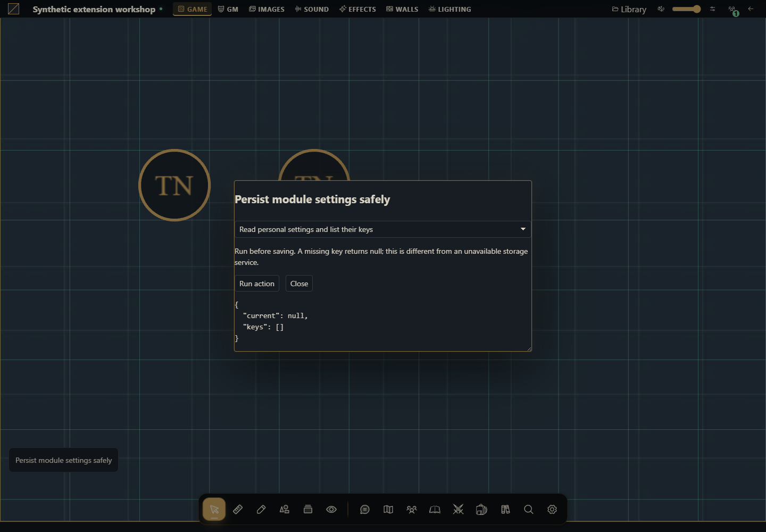Click 'Persist module settings safely' toast notification
This screenshot has height=532, width=766.
click(64, 460)
